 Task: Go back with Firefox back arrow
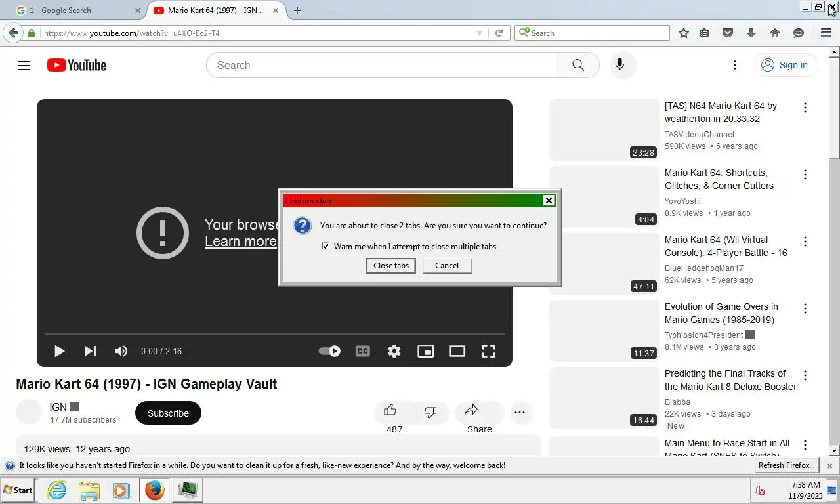(x=13, y=33)
